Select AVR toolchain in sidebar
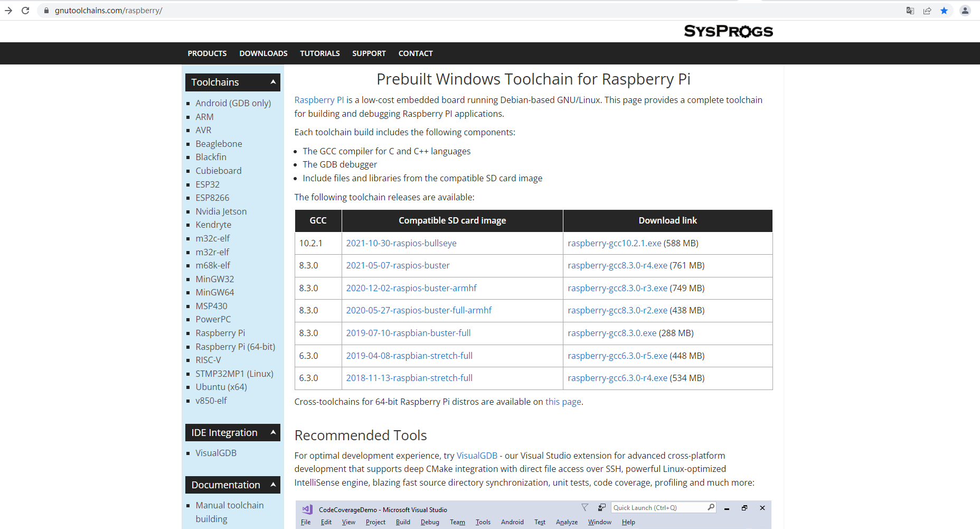The width and height of the screenshot is (980, 529). click(x=203, y=130)
